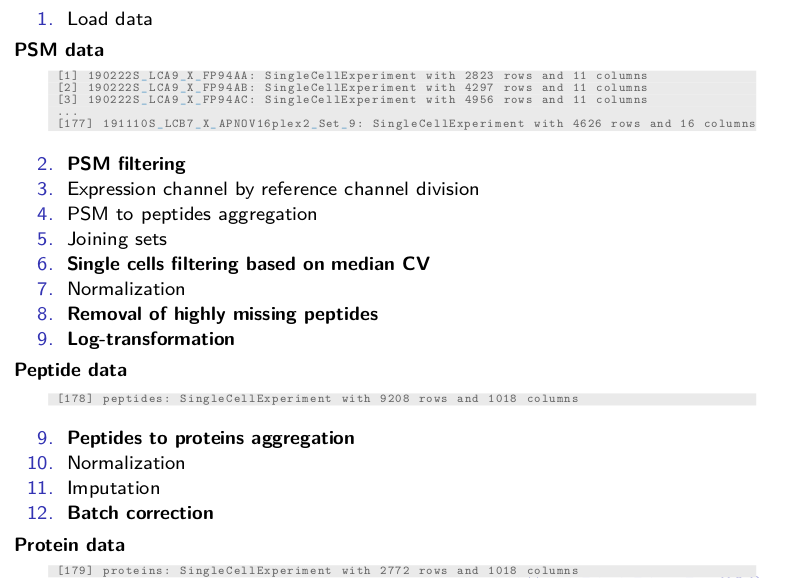
Task: Click the 'Load data' list item
Action: 109,19
